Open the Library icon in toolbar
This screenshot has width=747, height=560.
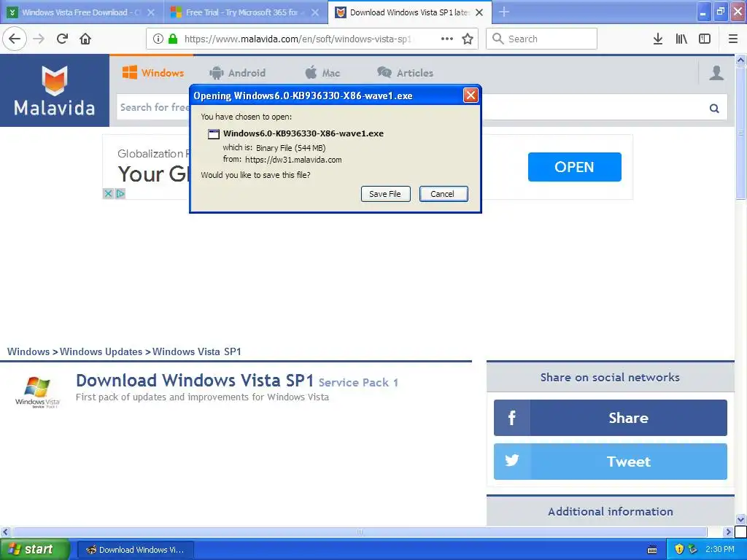681,39
